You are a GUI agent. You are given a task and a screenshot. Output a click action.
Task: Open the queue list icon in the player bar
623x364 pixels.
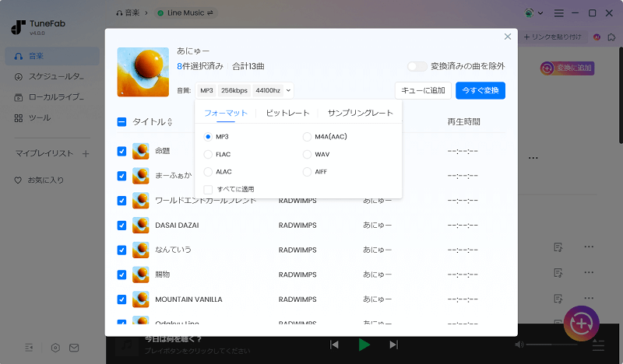click(598, 345)
